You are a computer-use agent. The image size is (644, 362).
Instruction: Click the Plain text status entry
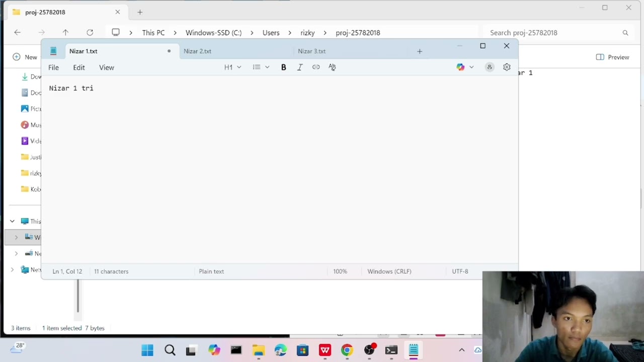click(211, 271)
